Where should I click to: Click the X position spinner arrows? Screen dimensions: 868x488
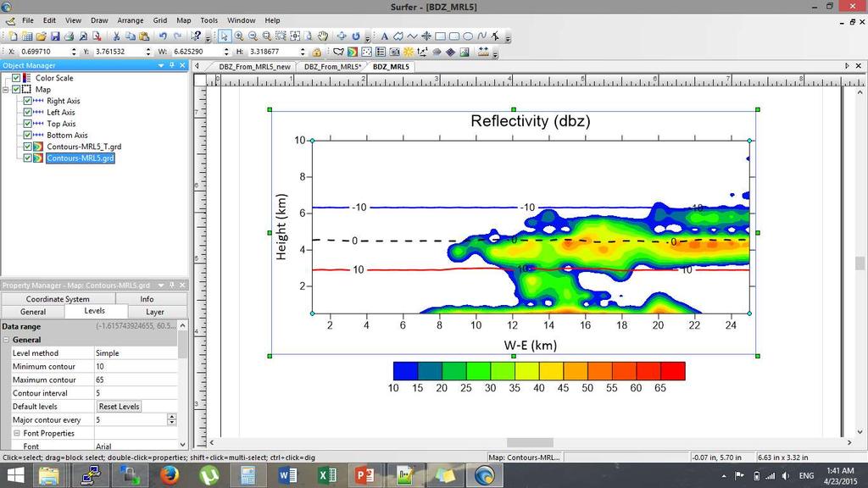click(74, 52)
